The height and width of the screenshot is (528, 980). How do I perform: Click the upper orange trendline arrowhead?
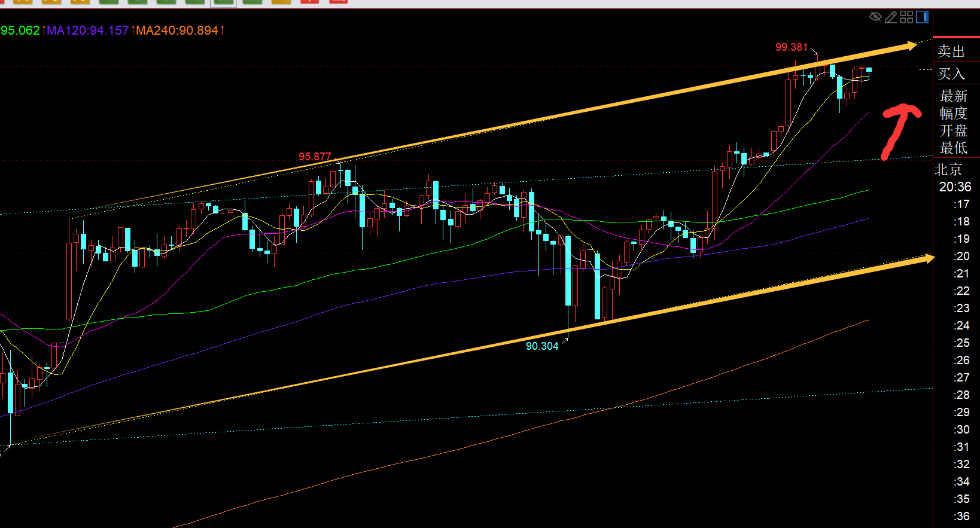(x=910, y=45)
